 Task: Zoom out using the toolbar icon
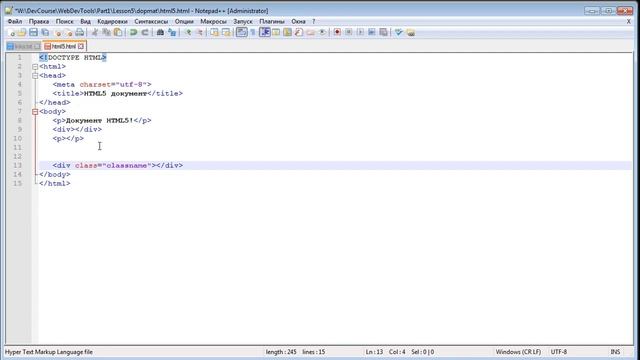pos(199,32)
